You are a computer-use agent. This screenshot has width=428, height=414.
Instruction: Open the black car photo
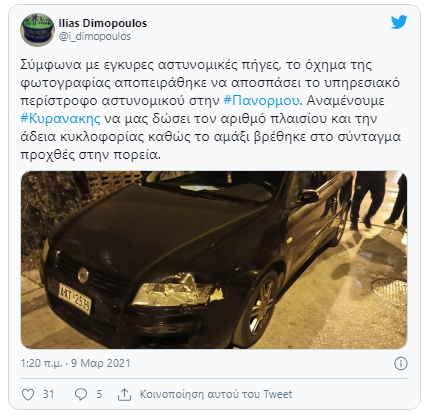pyautogui.click(x=214, y=260)
